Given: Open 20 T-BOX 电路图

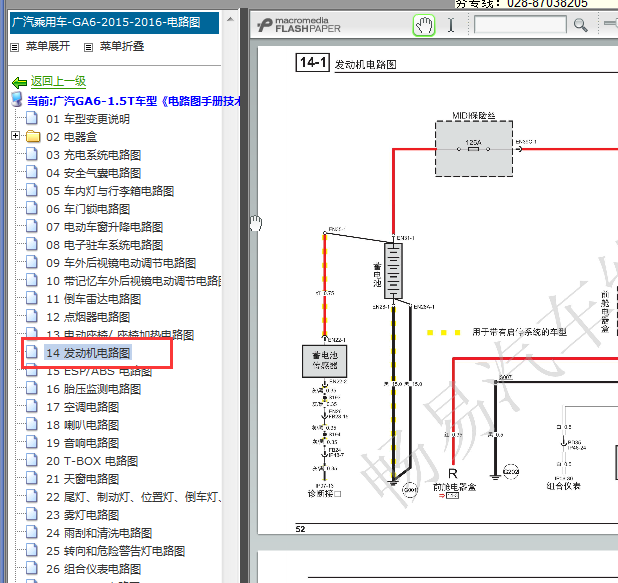Looking at the screenshot, I should pyautogui.click(x=92, y=461).
